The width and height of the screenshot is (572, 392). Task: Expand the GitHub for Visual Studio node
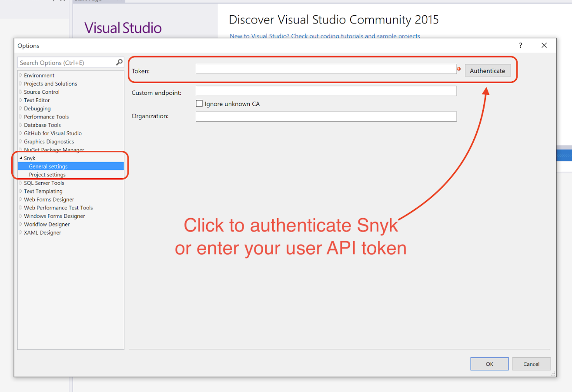21,133
